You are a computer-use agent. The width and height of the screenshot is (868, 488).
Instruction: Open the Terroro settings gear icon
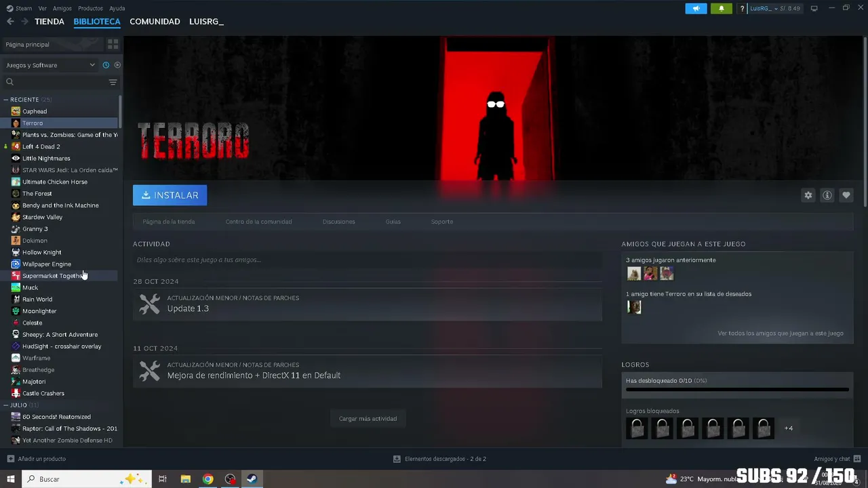(808, 195)
